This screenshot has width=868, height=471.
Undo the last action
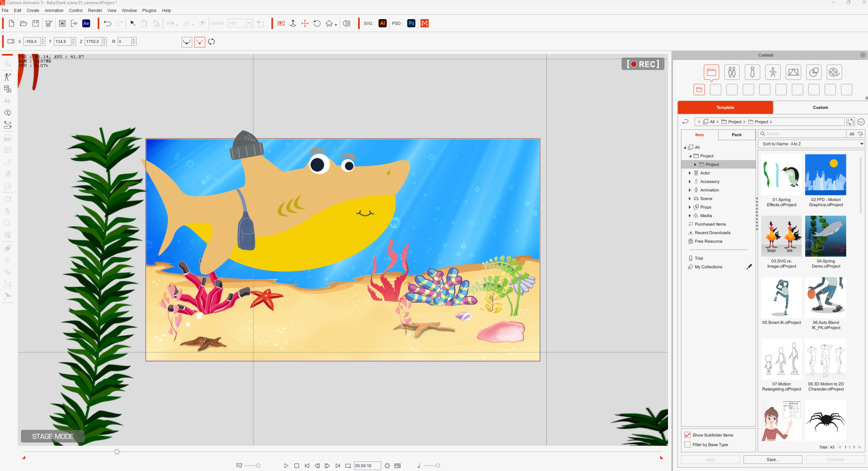pyautogui.click(x=107, y=23)
